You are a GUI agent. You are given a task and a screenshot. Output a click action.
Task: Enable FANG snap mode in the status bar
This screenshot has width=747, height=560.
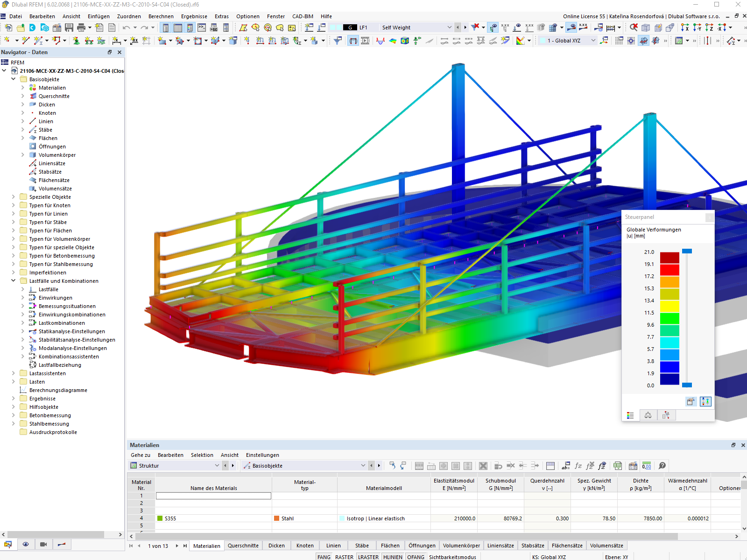tap(324, 557)
